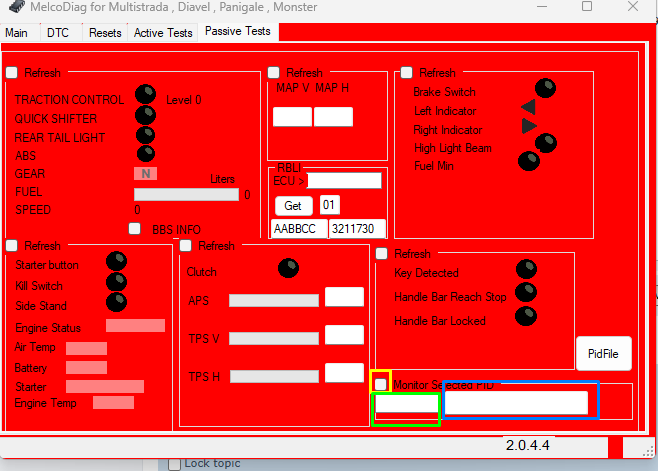This screenshot has height=471, width=658.
Task: Click the FUEL level progress bar
Action: (186, 194)
